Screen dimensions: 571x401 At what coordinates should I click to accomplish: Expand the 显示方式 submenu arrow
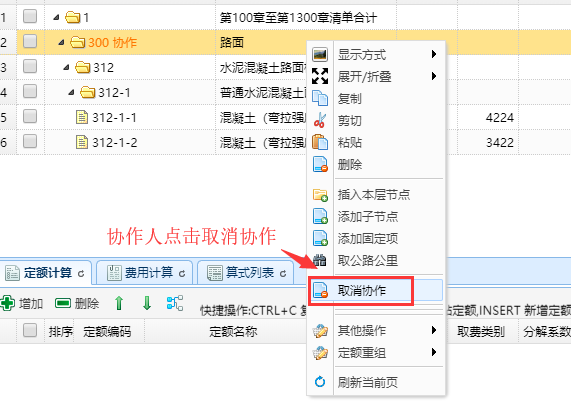point(434,54)
